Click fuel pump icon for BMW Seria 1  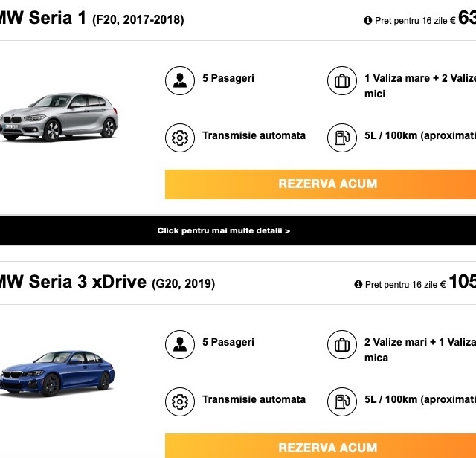pos(342,138)
